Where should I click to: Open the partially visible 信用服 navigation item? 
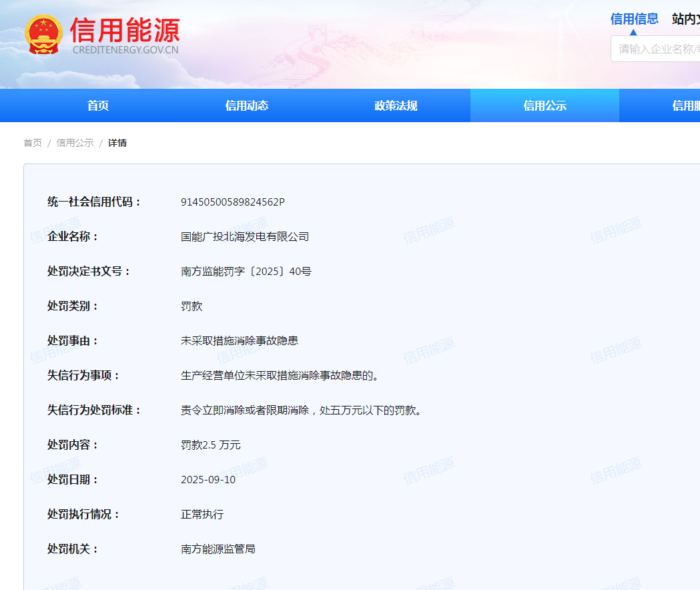tap(685, 105)
